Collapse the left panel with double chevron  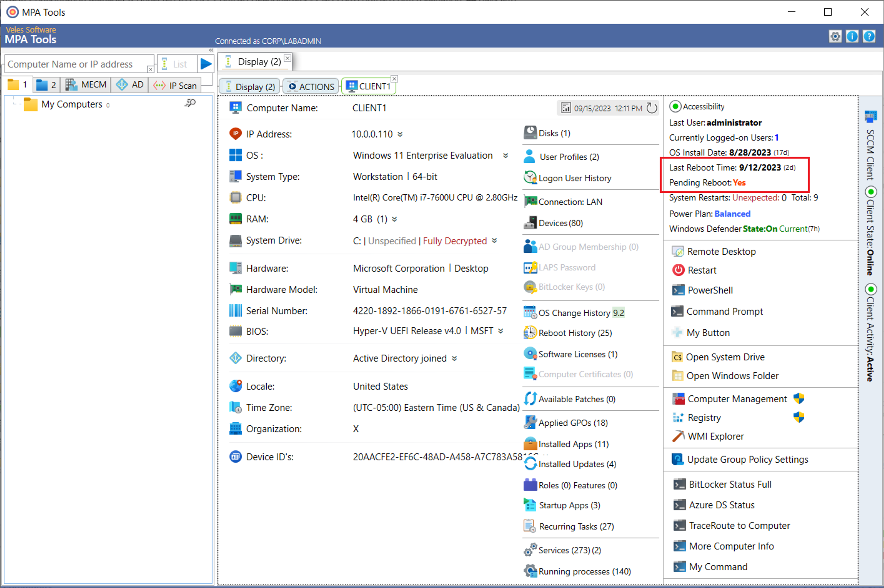(x=211, y=50)
